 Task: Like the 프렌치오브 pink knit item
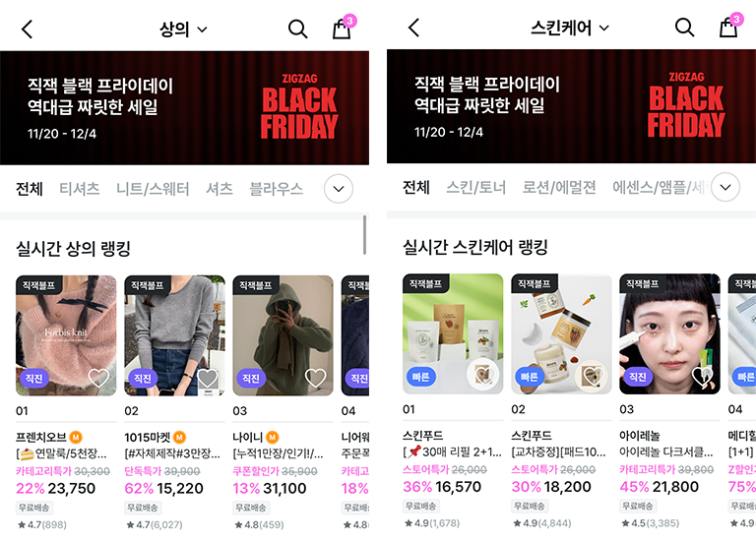click(x=98, y=378)
